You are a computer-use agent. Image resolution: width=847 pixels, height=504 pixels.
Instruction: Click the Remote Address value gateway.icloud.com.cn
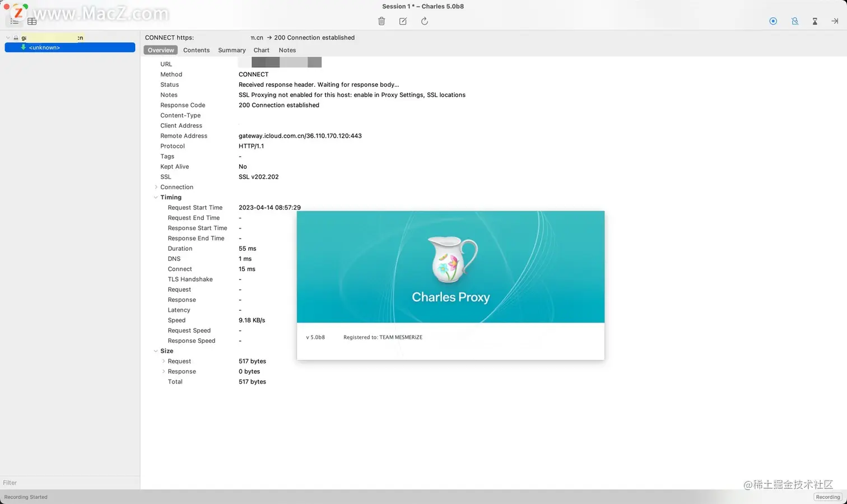pyautogui.click(x=300, y=136)
